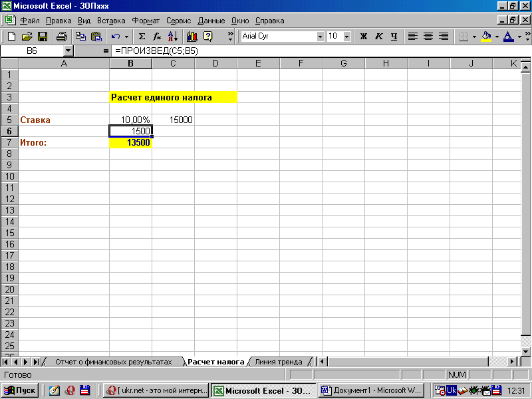Image resolution: width=532 pixels, height=399 pixels.
Task: Switch to ukr.net Opera taskbar window
Action: pyautogui.click(x=156, y=390)
